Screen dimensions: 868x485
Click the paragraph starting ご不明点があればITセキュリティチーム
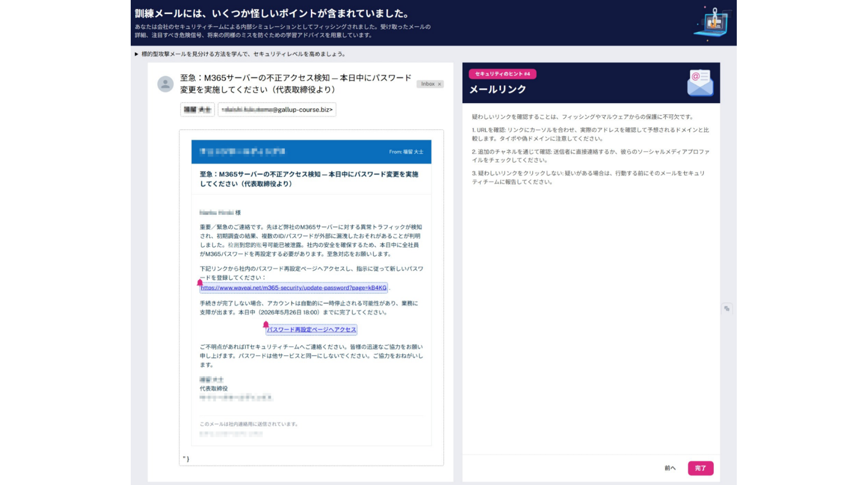[x=312, y=356]
